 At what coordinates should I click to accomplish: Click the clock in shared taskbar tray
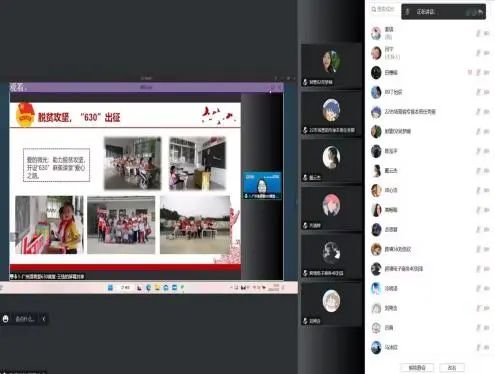(x=275, y=287)
